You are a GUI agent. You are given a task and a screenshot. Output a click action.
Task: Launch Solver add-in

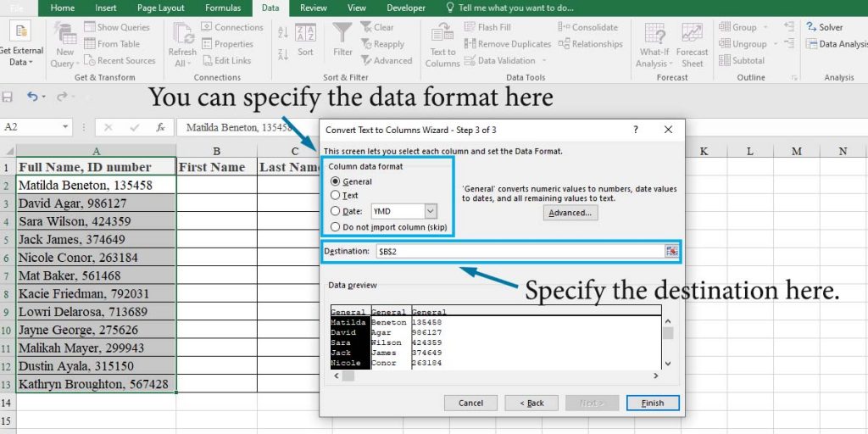(x=824, y=27)
